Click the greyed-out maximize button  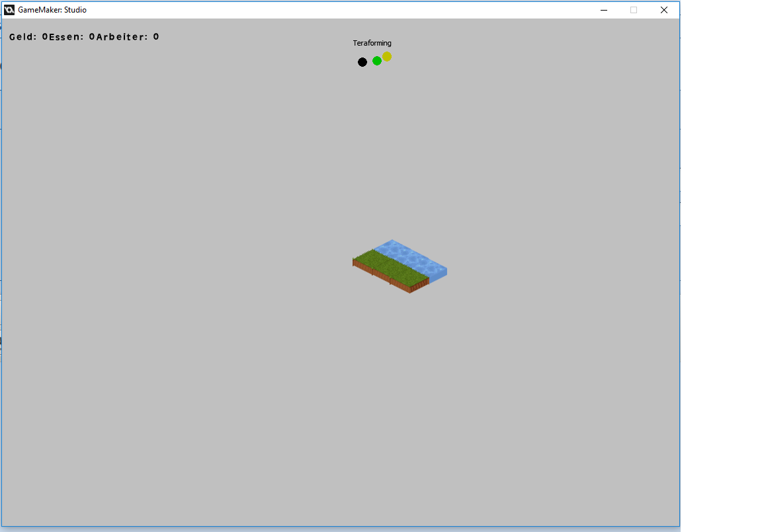(x=633, y=10)
